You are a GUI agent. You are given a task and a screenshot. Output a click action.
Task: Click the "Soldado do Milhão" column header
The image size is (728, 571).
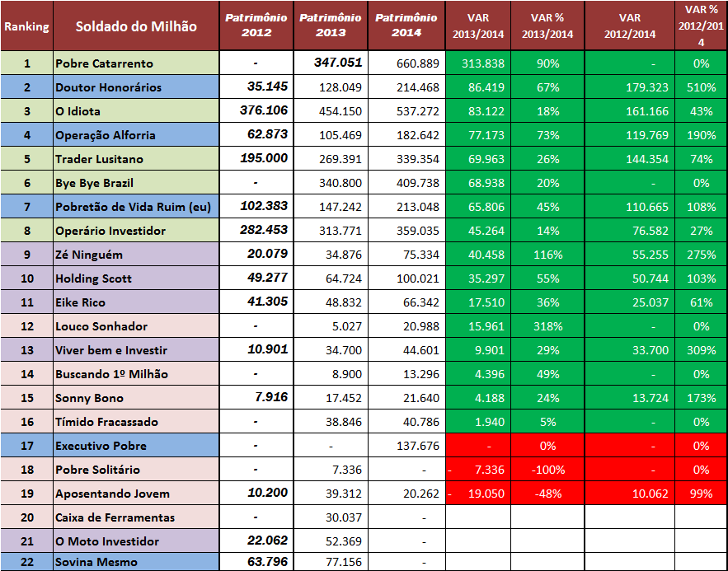tap(136, 26)
